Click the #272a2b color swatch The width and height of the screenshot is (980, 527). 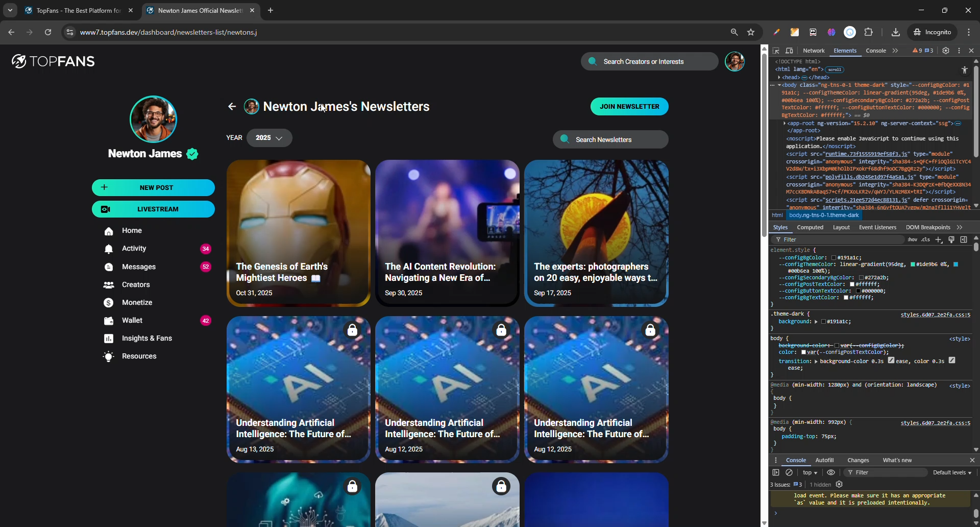click(x=861, y=278)
